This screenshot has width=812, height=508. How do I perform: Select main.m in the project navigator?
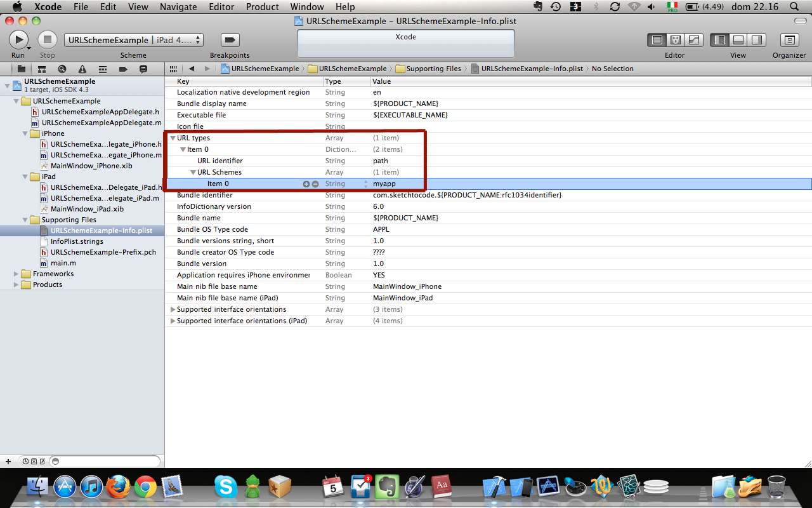click(x=63, y=263)
